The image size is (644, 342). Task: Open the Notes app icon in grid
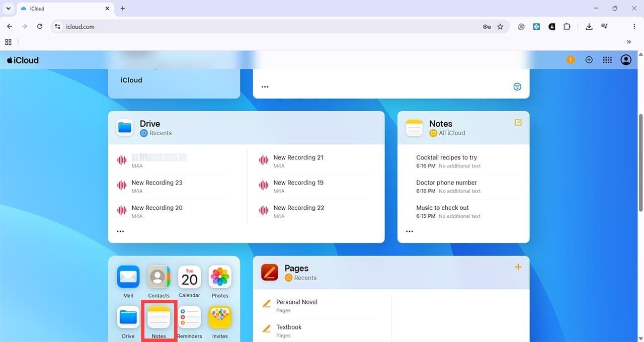159,317
